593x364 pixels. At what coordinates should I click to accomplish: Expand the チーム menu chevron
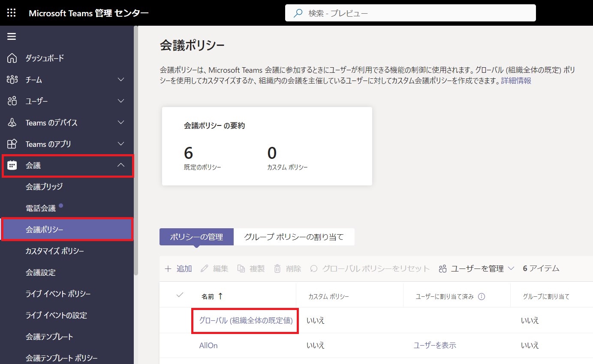(x=121, y=80)
